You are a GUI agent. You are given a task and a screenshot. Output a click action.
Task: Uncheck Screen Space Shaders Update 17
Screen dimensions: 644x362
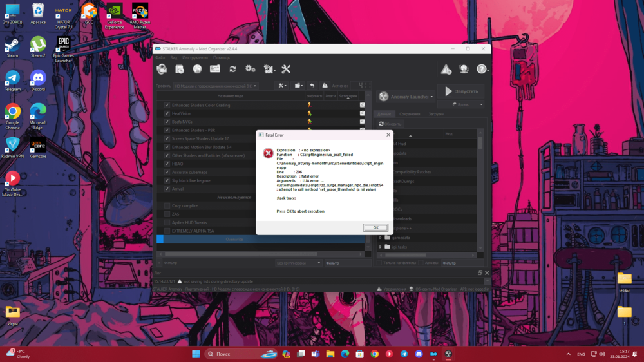tap(167, 139)
